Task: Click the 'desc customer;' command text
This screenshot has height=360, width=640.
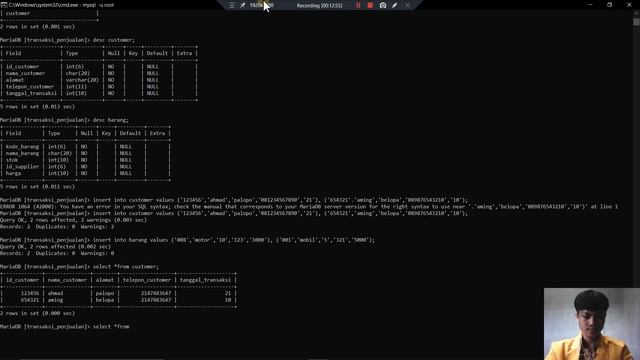Action: [x=113, y=40]
